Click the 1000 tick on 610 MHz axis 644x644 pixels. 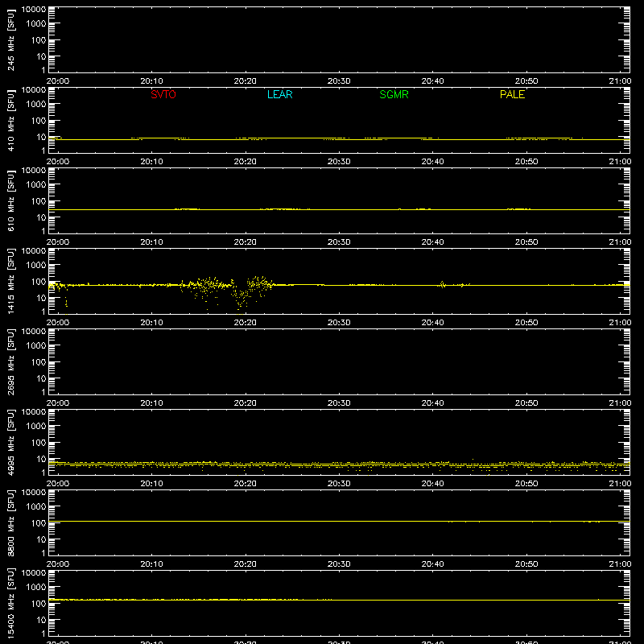[36, 184]
